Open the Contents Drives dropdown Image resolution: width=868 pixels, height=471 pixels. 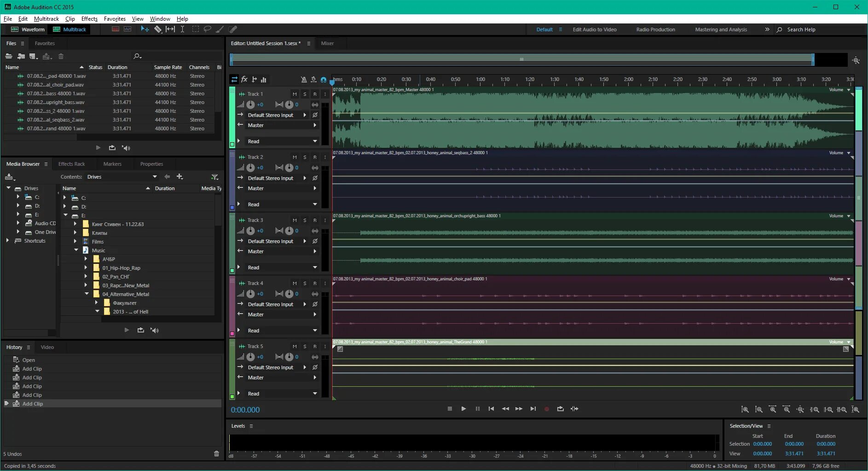[x=122, y=177]
